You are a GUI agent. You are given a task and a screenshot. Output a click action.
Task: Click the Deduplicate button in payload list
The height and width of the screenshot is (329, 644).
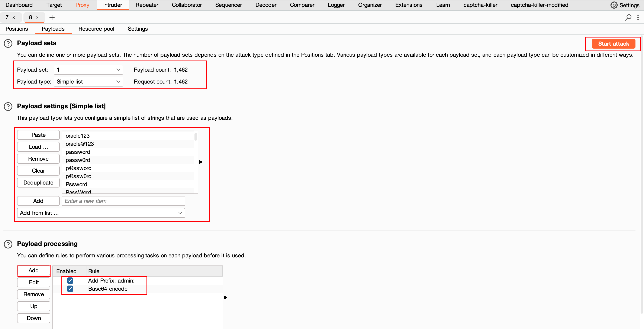tap(38, 183)
